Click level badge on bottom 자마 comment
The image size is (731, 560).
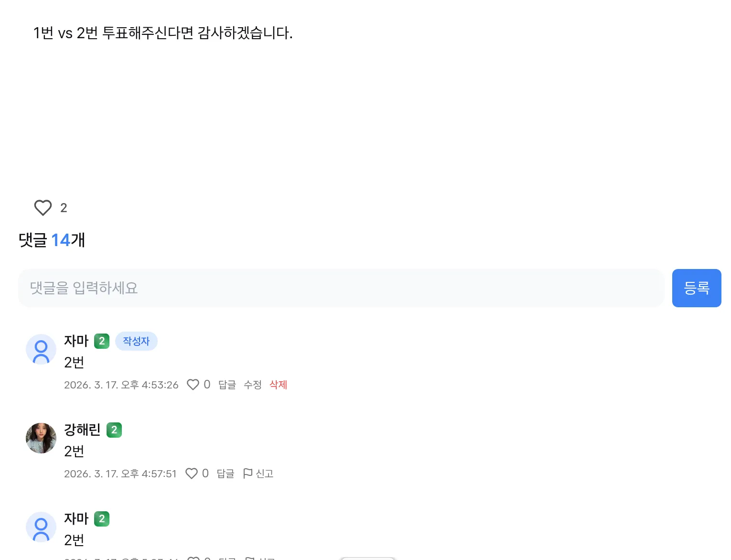102,519
